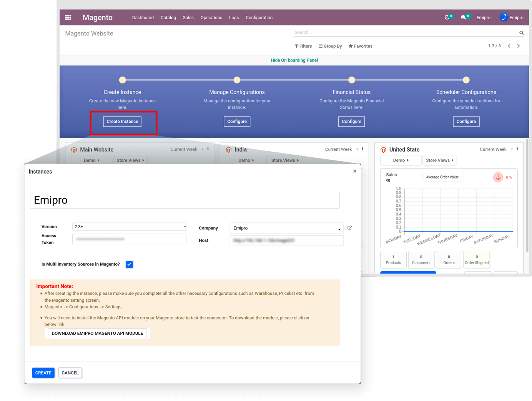Click Emipro company name in navbar
This screenshot has width=532, height=401.
pos(483,18)
